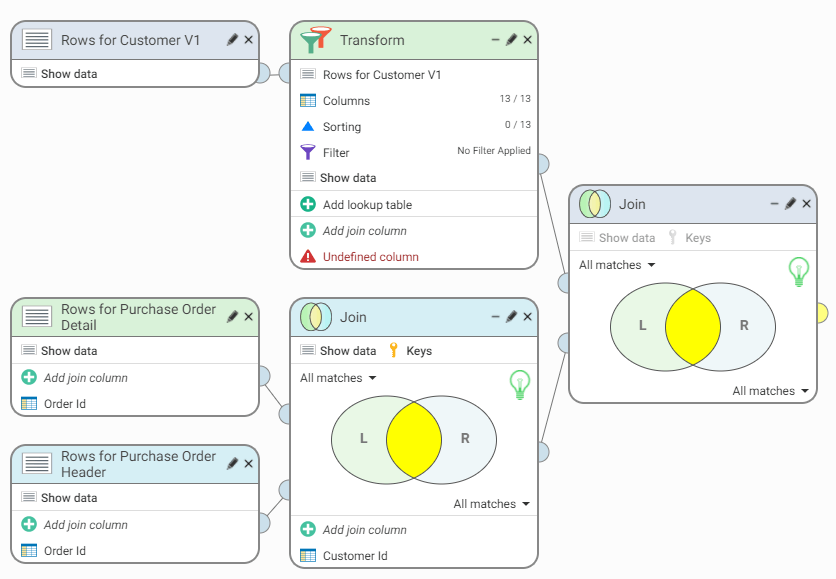
Task: Open bottom All matches dropdown in lower Join
Action: [491, 504]
